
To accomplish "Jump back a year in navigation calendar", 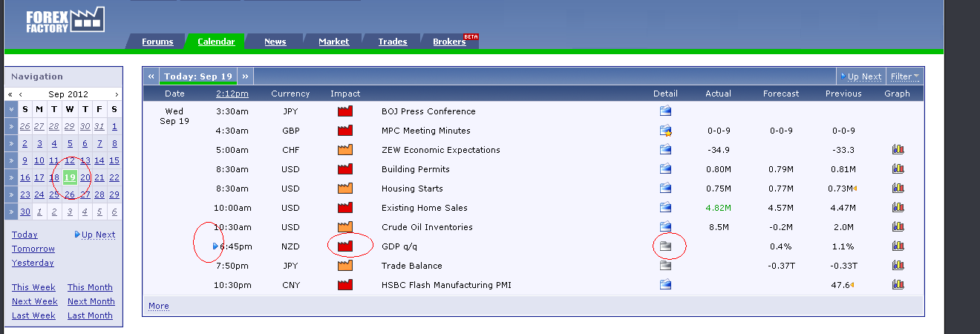I will point(10,94).
